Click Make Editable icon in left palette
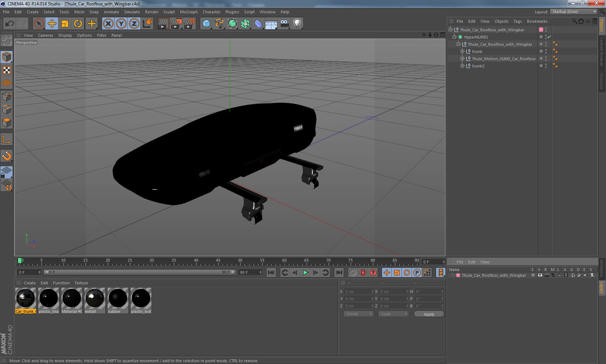The image size is (606, 364). pos(6,40)
